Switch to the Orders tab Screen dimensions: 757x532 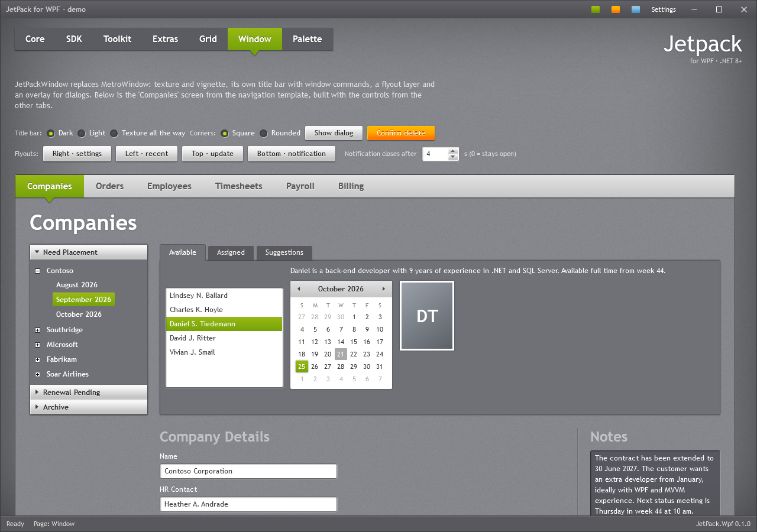tap(110, 186)
